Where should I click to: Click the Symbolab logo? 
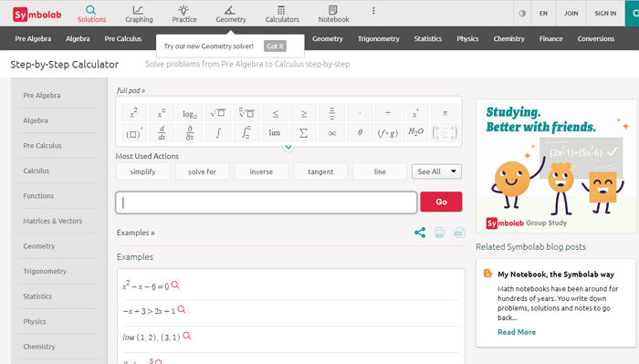[x=37, y=15]
